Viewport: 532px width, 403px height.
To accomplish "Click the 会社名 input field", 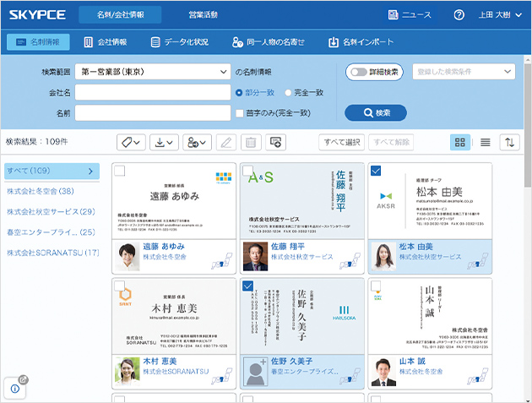I will 153,92.
